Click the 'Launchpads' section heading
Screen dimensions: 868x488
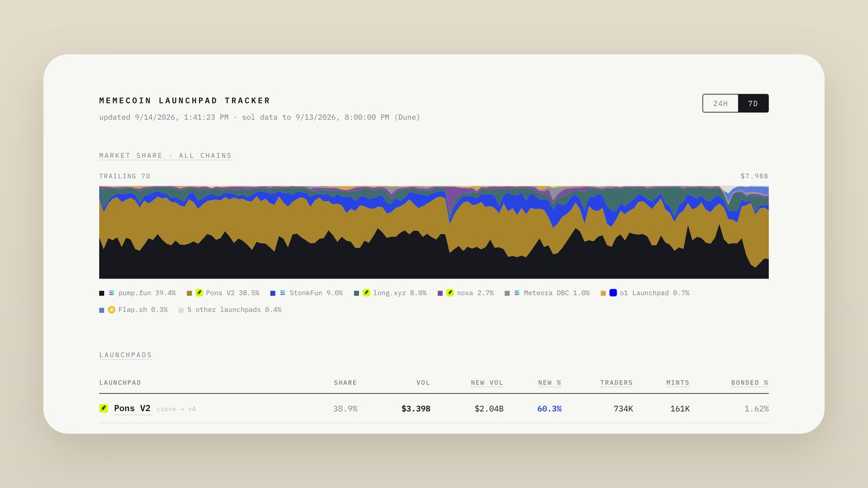pos(126,355)
